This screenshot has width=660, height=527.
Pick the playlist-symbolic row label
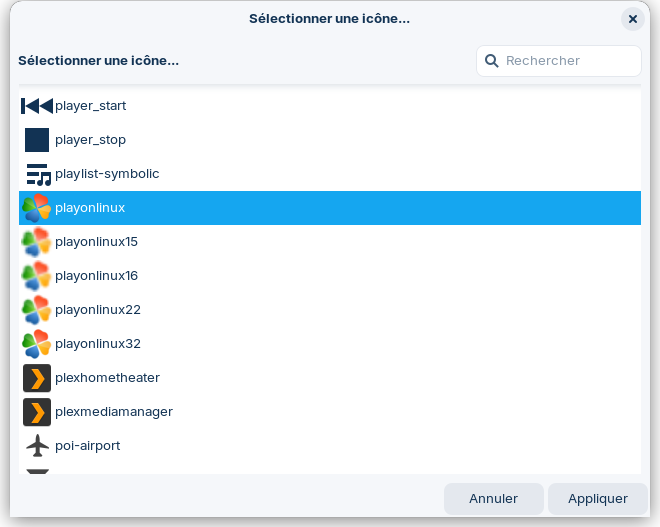[107, 174]
